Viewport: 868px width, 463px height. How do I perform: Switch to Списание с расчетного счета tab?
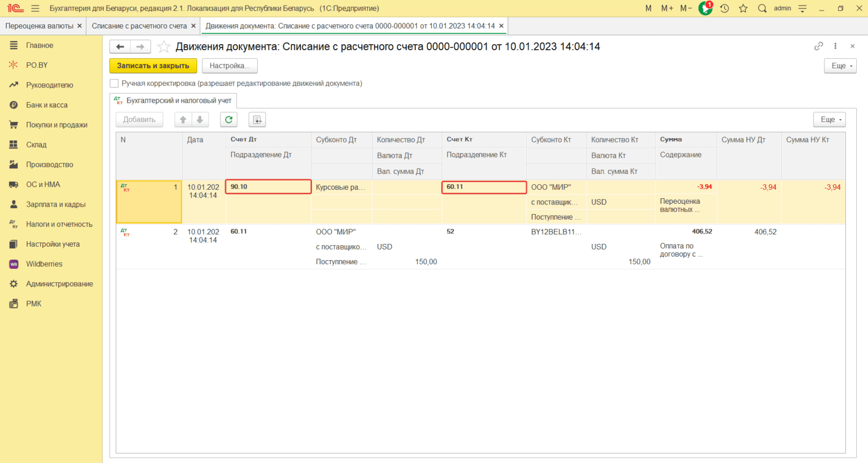[x=139, y=26]
